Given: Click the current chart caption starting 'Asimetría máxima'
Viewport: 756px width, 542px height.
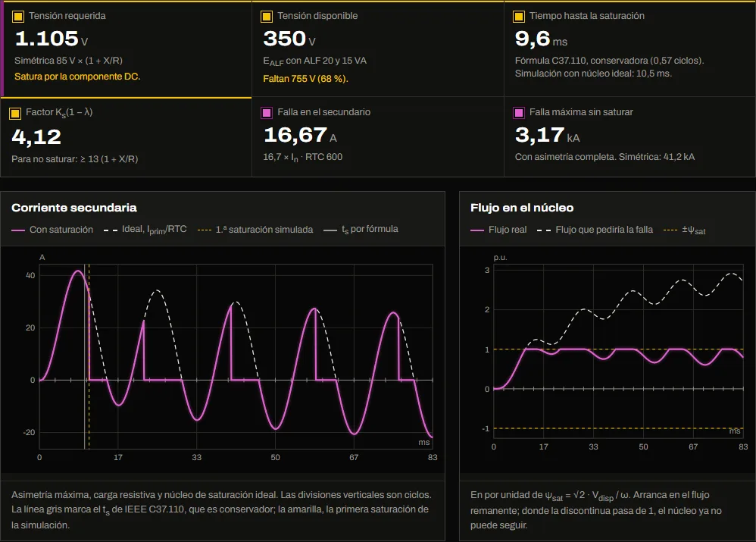Looking at the screenshot, I should [x=221, y=509].
